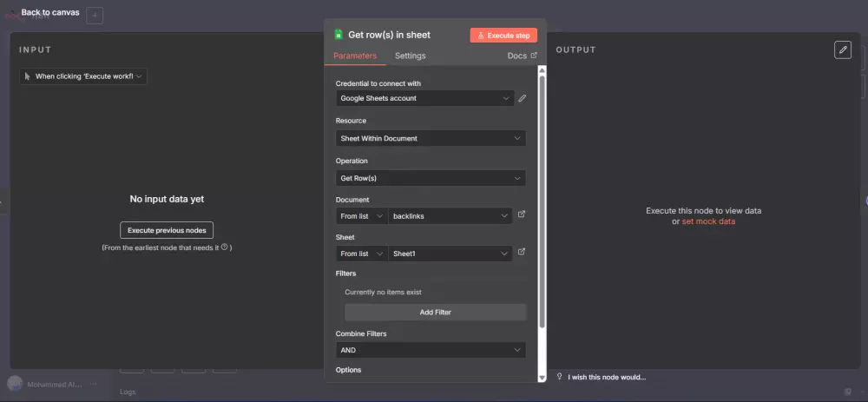Open the Credential to connect with dropdown
The height and width of the screenshot is (402, 868).
click(424, 98)
